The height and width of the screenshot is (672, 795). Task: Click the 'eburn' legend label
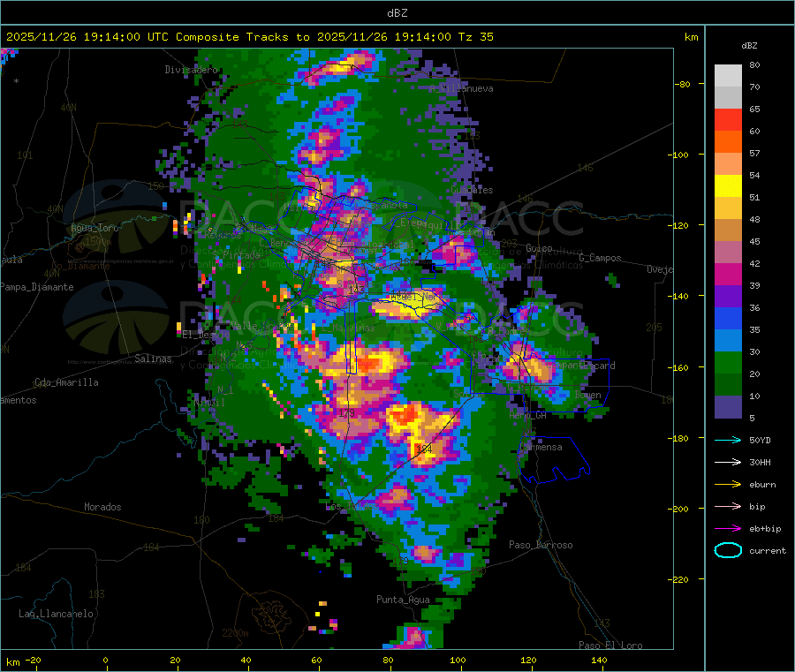762,485
